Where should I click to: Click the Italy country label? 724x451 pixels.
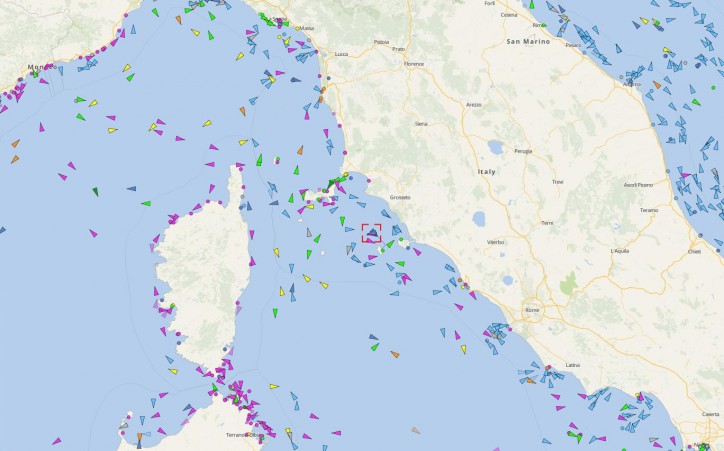(x=487, y=172)
